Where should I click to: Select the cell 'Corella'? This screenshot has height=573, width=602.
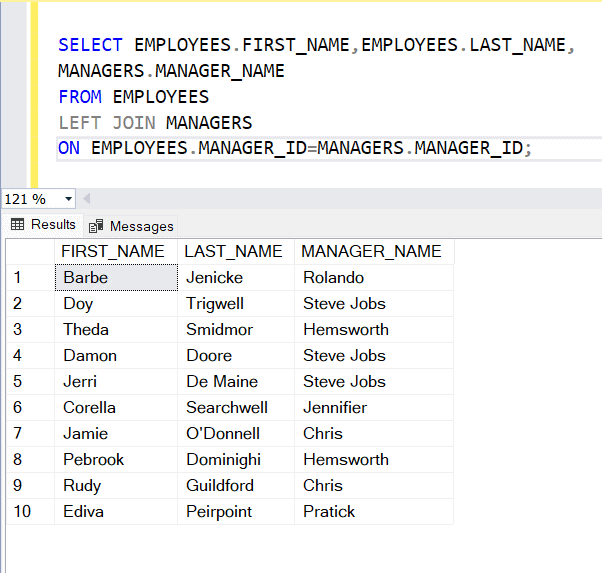[116, 407]
